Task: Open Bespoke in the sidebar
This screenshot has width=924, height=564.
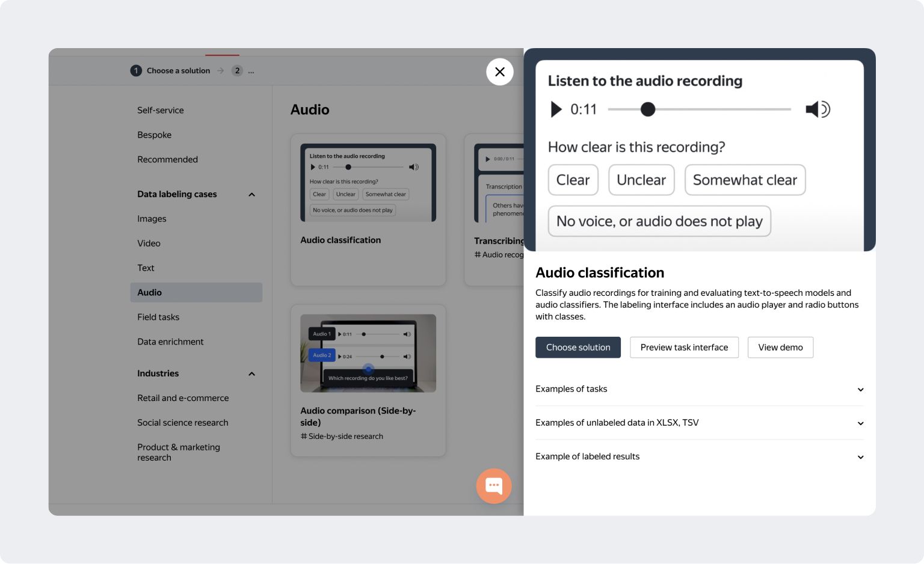Action: 154,135
